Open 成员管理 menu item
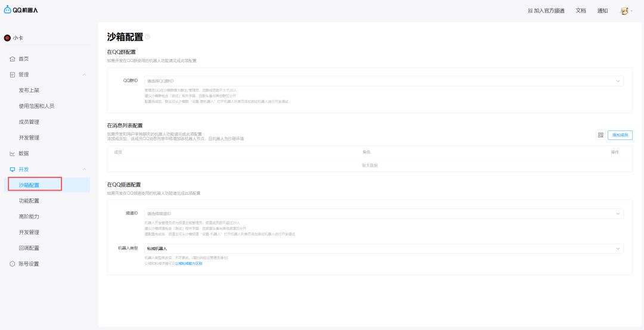The width and height of the screenshot is (644, 330). [x=29, y=122]
